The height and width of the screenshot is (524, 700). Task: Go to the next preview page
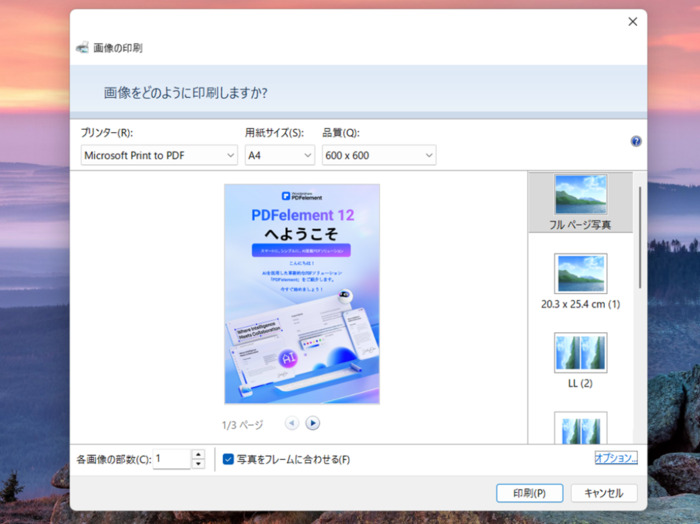312,423
